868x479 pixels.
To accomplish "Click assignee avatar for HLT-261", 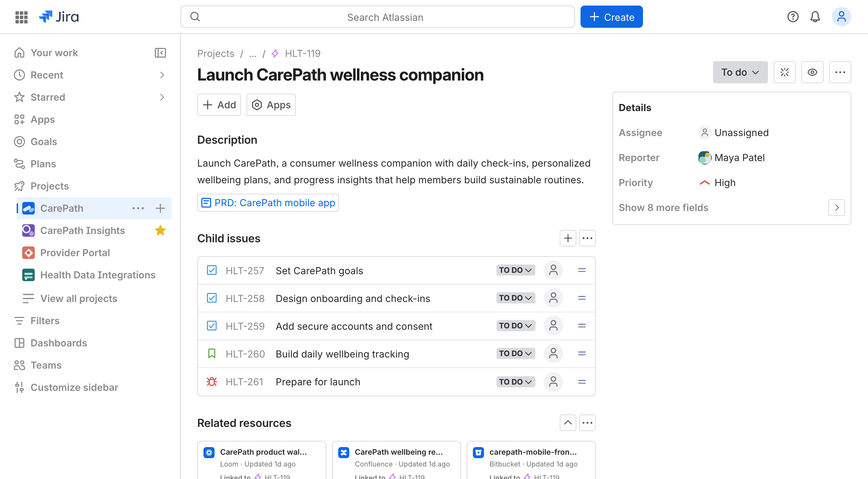I will click(553, 382).
